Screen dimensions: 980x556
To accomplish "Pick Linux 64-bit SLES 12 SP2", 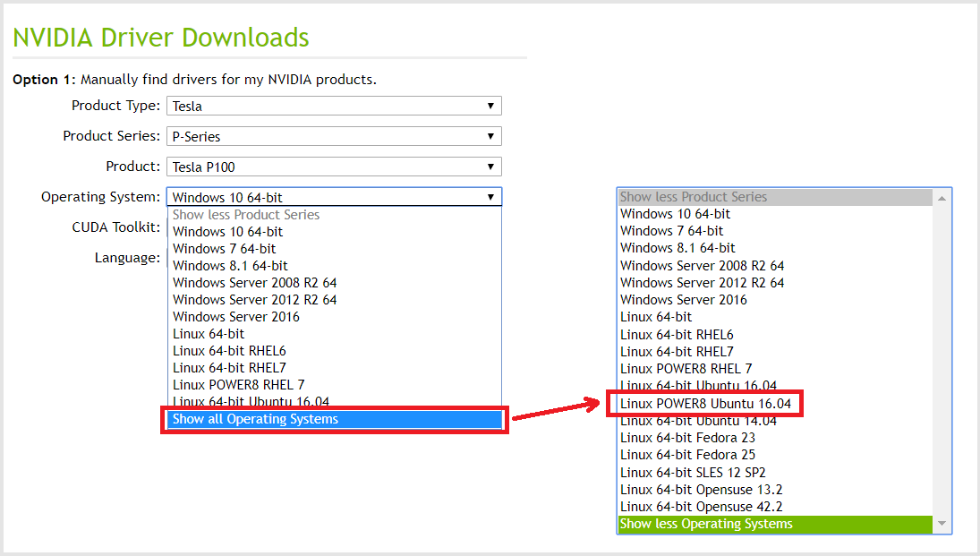I will point(775,472).
